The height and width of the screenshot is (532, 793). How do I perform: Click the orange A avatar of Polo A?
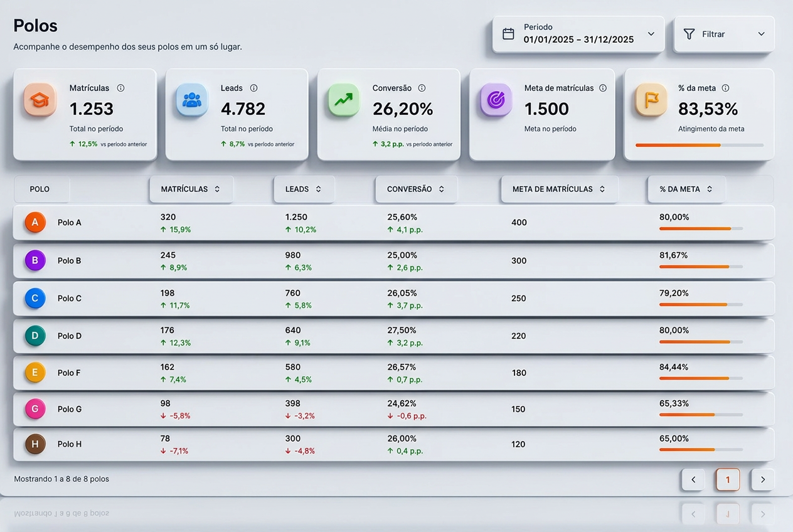pyautogui.click(x=35, y=222)
